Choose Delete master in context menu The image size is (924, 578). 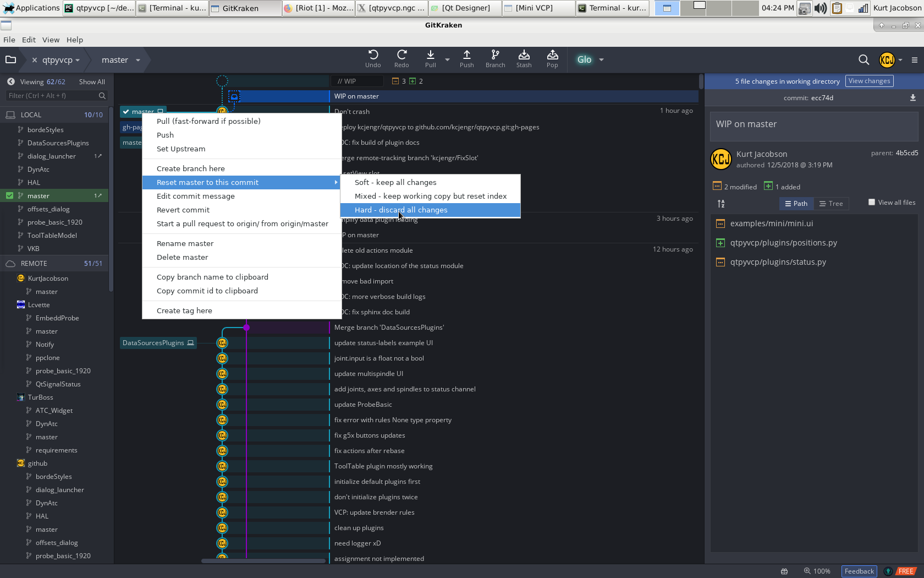241,257
